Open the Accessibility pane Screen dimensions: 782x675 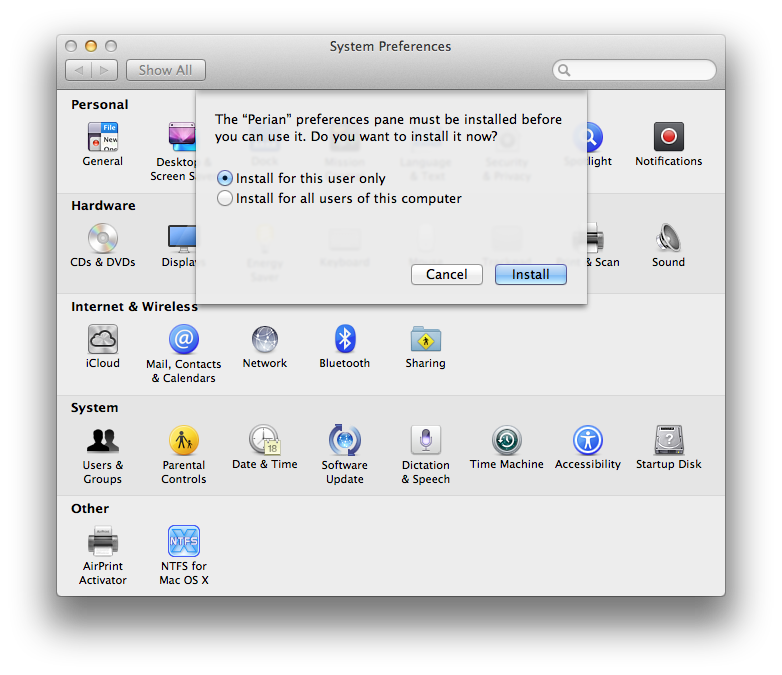(x=588, y=441)
